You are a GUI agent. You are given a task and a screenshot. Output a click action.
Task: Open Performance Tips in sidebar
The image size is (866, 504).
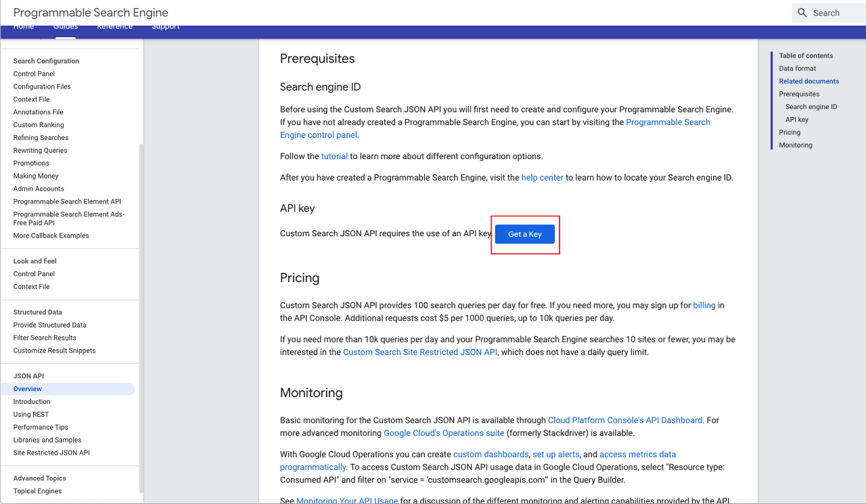pyautogui.click(x=41, y=428)
